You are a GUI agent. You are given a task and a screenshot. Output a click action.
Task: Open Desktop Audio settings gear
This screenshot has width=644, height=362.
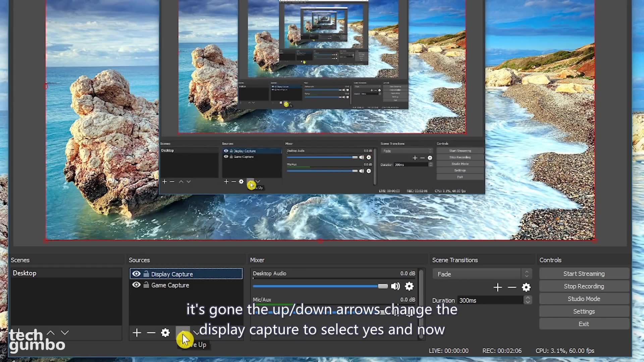(409, 286)
